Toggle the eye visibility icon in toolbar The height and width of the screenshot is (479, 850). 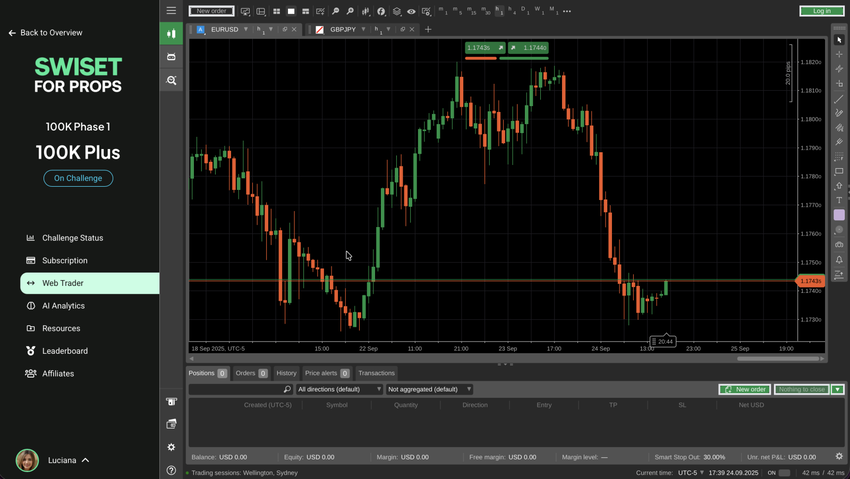(x=411, y=11)
